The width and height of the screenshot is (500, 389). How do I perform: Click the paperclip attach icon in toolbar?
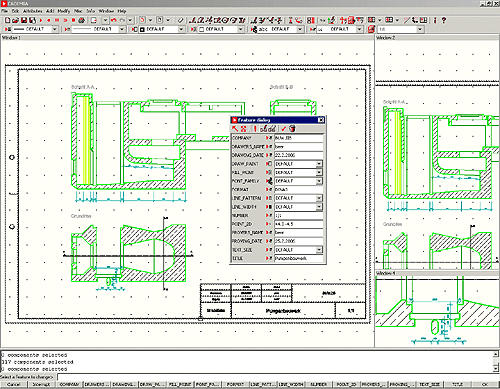[180, 20]
